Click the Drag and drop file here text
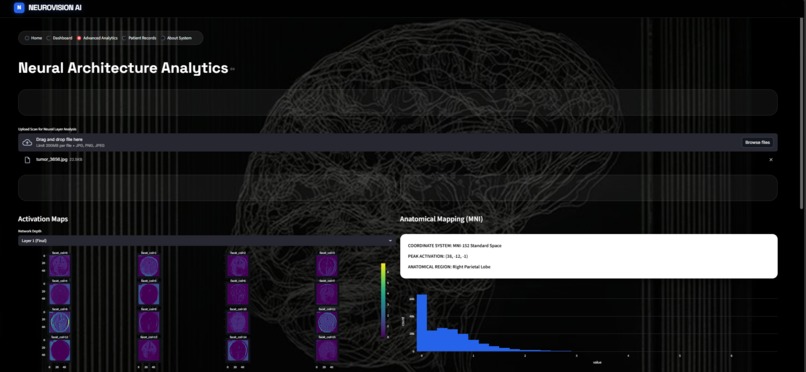 coord(59,139)
